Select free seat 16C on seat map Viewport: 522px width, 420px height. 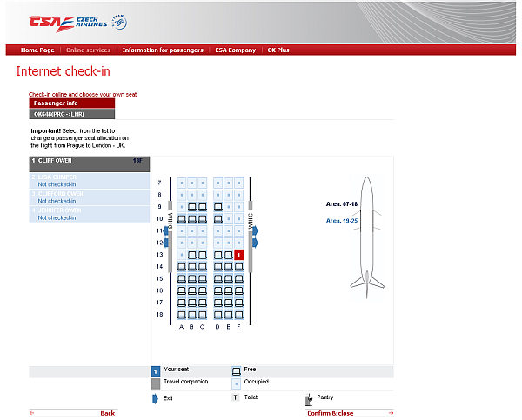click(203, 290)
